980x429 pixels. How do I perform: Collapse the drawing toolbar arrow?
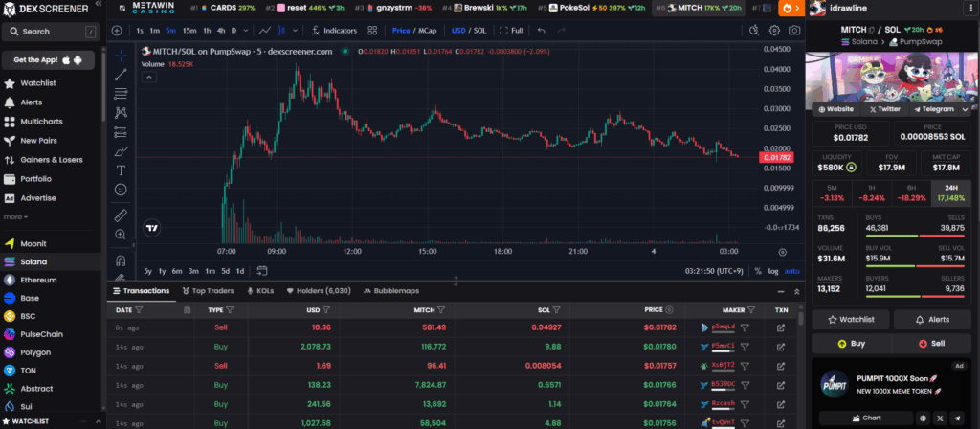point(133,245)
